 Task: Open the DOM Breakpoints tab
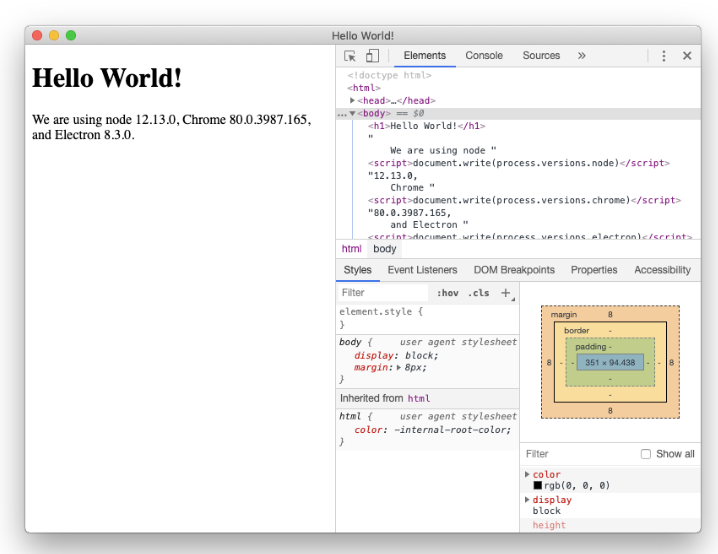[x=514, y=270]
